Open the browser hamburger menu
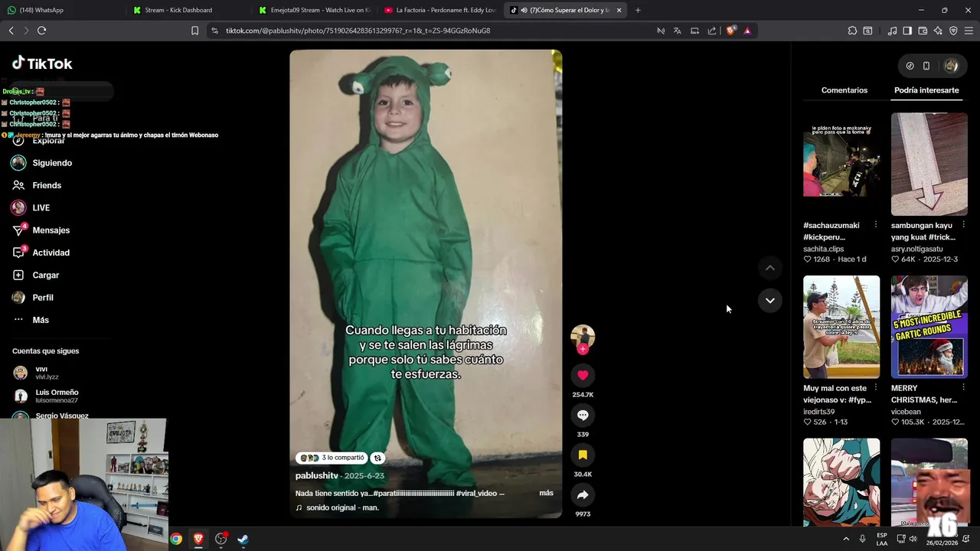This screenshot has height=551, width=980. tap(969, 31)
